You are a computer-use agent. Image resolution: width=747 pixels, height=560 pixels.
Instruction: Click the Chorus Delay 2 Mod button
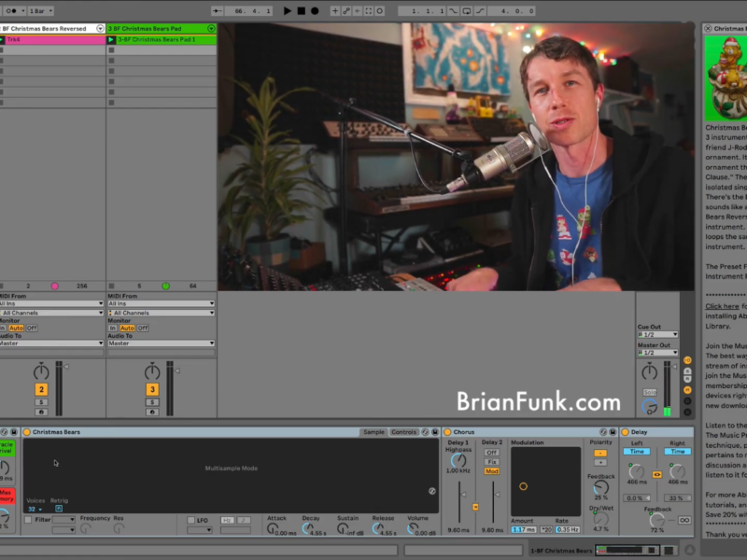point(491,471)
